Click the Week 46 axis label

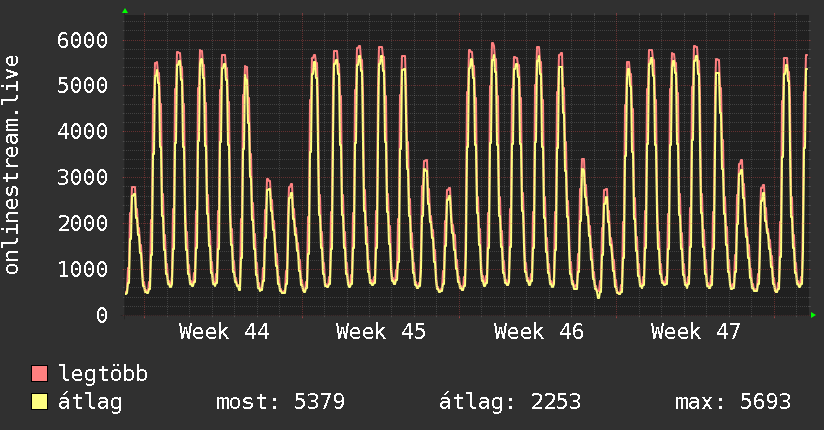coord(539,332)
